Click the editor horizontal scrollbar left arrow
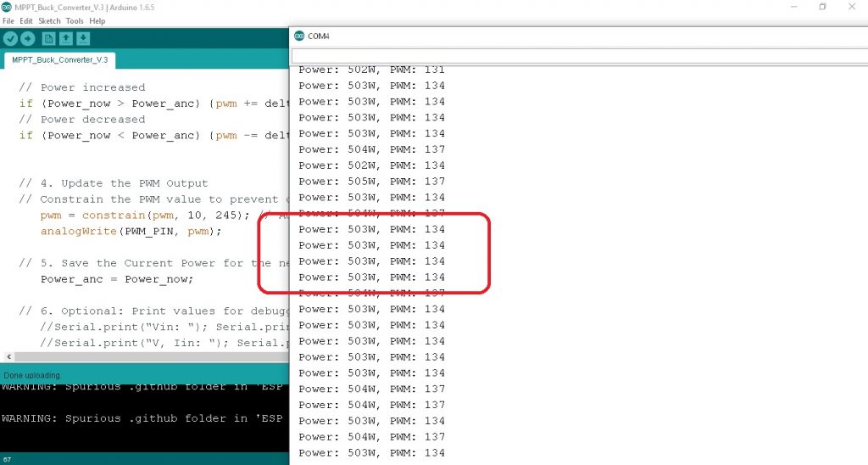This screenshot has width=868, height=465. click(8, 357)
